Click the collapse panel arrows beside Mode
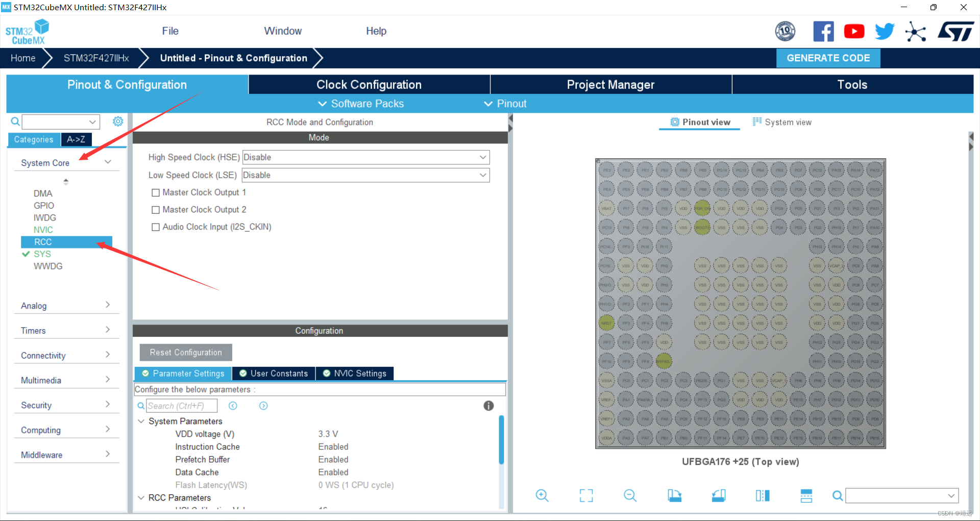980x521 pixels. 510,123
